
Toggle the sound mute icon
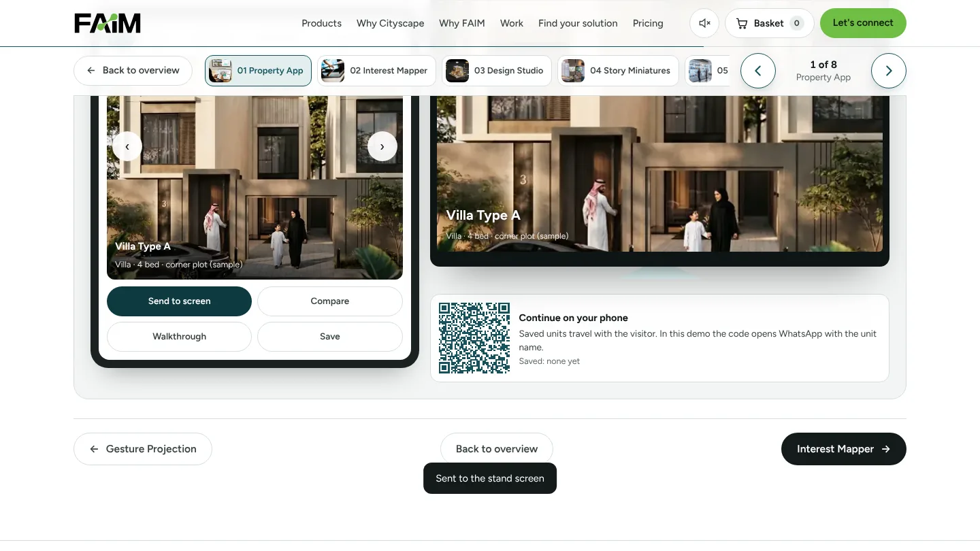click(704, 23)
